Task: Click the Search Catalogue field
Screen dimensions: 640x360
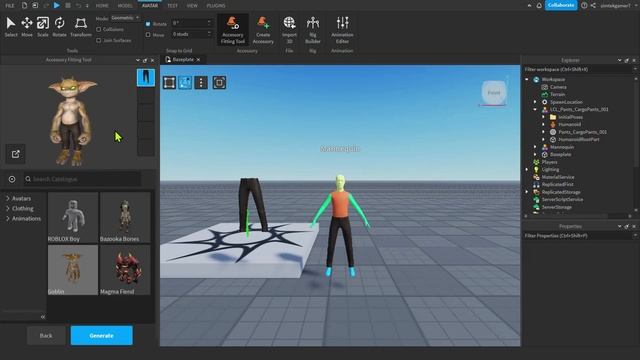Action: [82, 179]
